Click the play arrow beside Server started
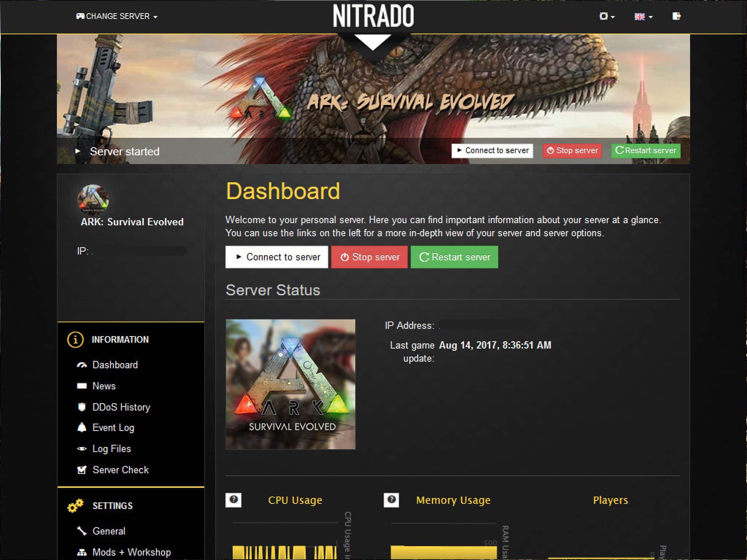 (x=77, y=151)
